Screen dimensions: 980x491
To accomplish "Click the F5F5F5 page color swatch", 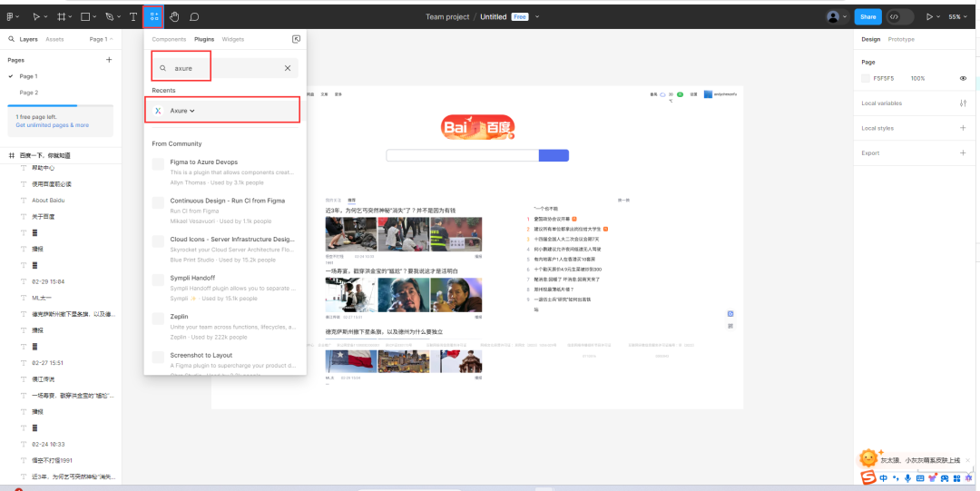I will (x=866, y=79).
